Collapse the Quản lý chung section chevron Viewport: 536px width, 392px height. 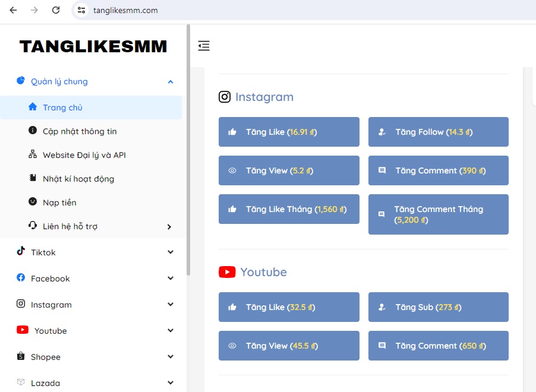pyautogui.click(x=170, y=82)
